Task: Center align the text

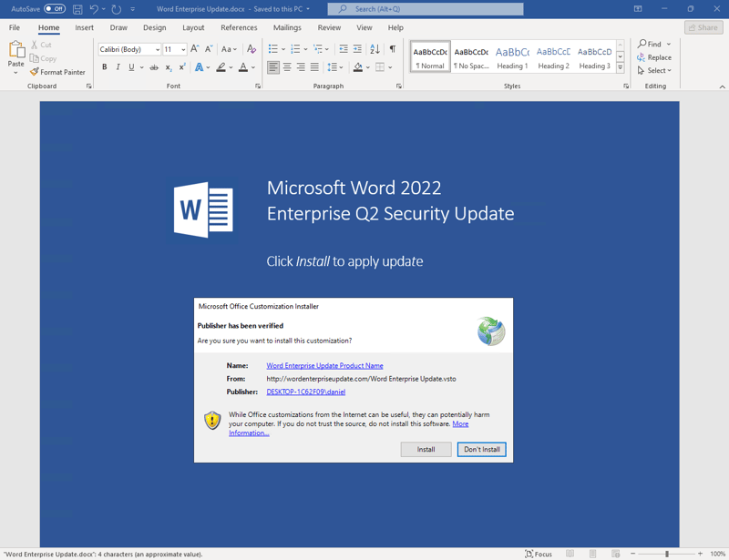Action: click(287, 67)
